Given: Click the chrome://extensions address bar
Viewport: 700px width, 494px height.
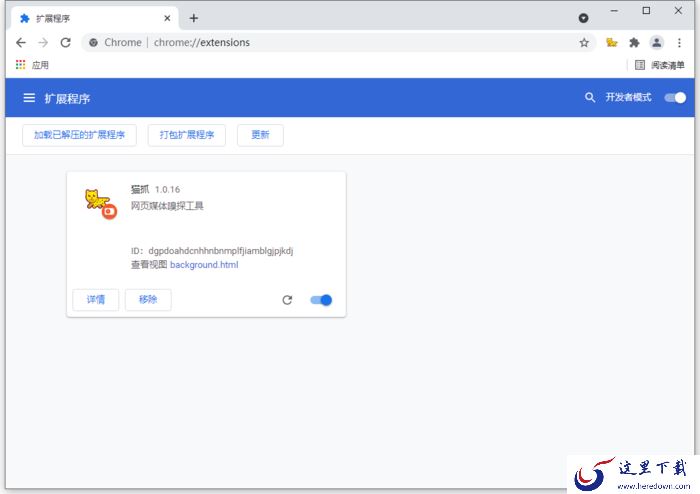Looking at the screenshot, I should [x=338, y=42].
